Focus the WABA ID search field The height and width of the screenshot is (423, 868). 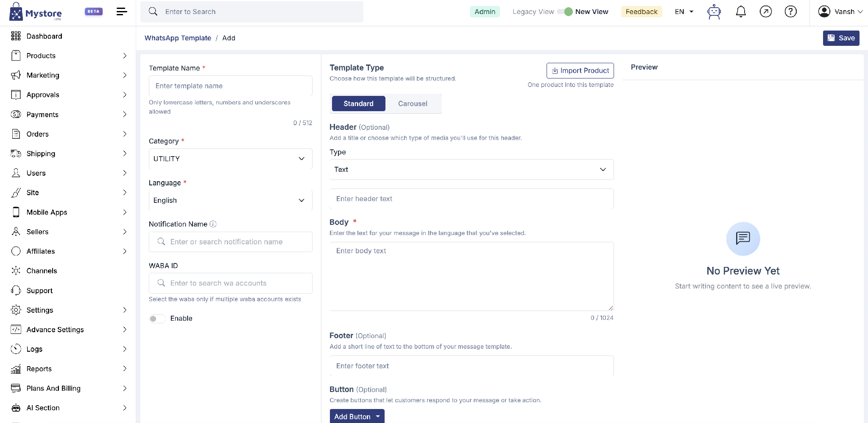point(231,283)
